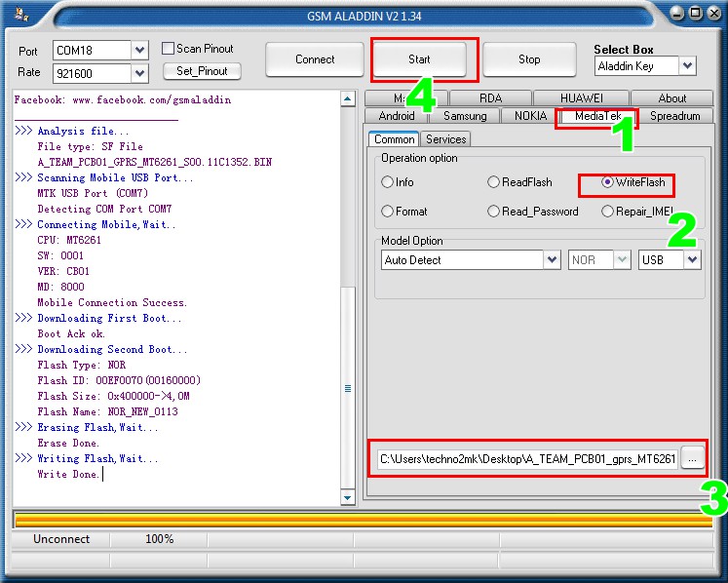
Task: Choose the Format operation option
Action: coord(388,212)
